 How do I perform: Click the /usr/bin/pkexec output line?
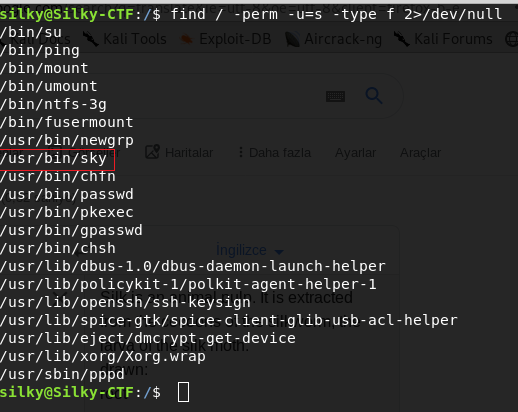click(67, 212)
